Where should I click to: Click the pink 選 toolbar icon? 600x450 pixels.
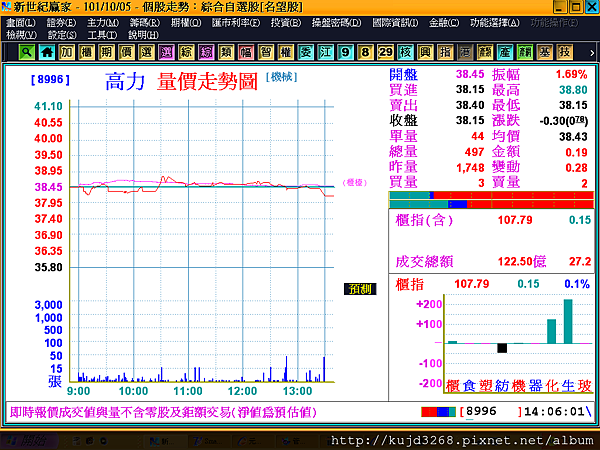166,52
